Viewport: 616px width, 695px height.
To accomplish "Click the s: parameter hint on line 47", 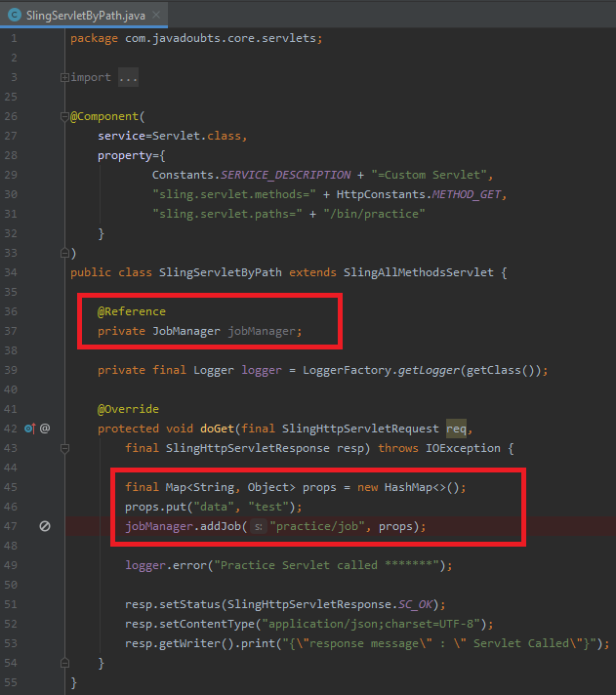I will click(x=259, y=526).
